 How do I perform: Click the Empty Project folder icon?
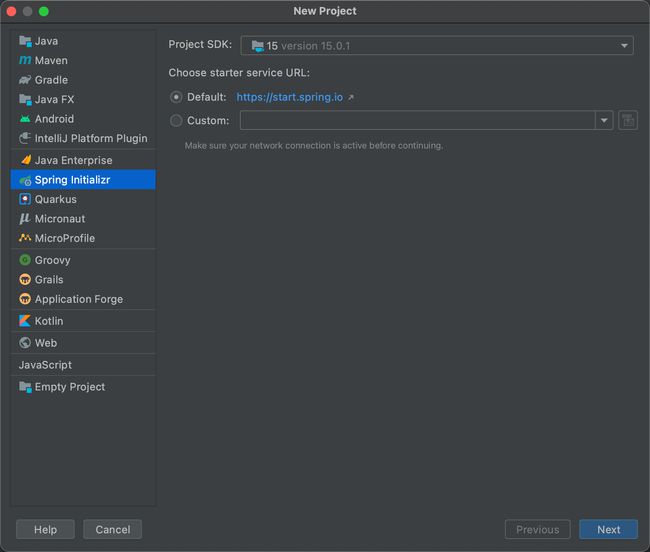point(25,387)
